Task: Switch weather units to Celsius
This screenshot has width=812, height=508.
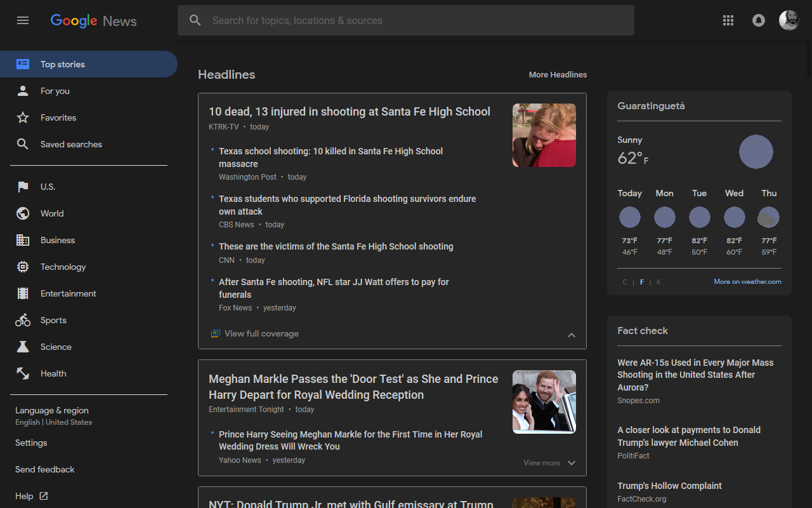Action: tap(624, 281)
